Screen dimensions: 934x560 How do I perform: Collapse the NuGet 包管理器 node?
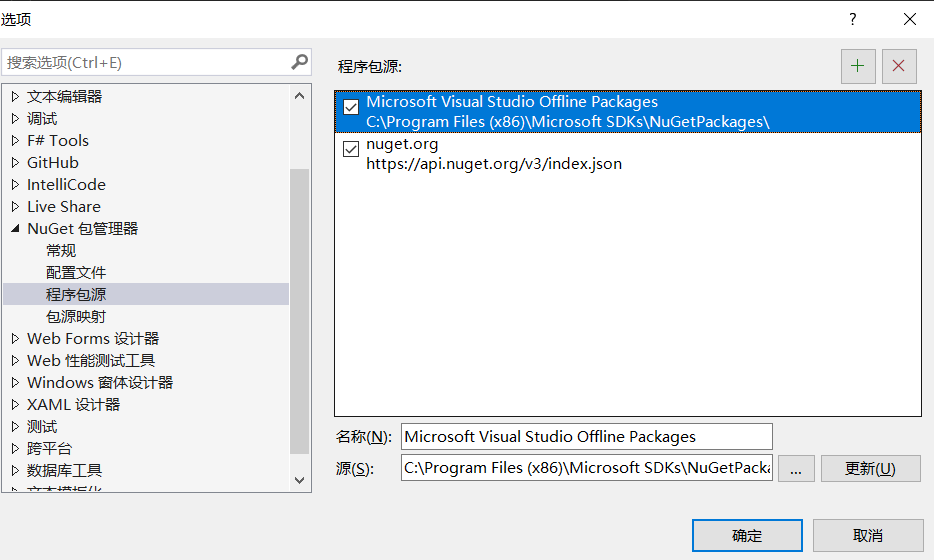point(15,228)
